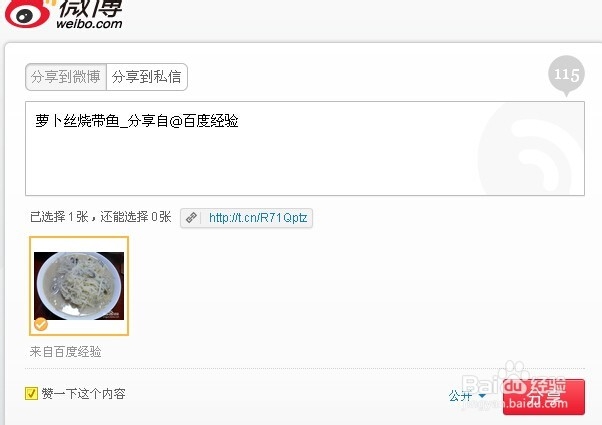Click the weibo.com logo text
Screen dimensions: 602x425
click(89, 23)
